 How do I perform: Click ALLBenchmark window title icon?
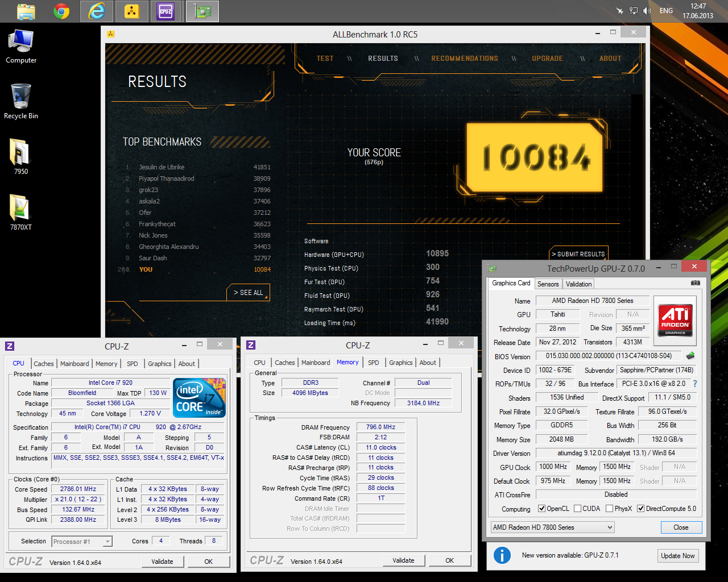(110, 34)
